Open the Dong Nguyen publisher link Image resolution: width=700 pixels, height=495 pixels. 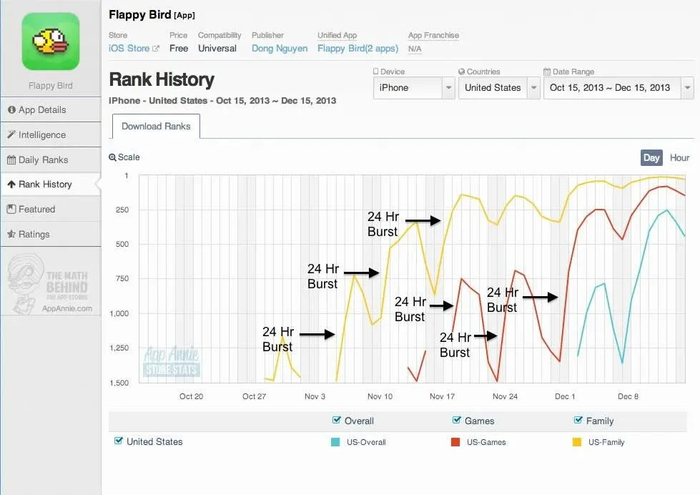pyautogui.click(x=279, y=48)
